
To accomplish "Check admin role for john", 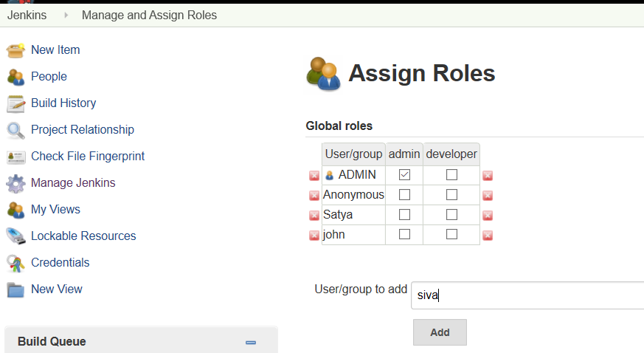I will pos(404,235).
